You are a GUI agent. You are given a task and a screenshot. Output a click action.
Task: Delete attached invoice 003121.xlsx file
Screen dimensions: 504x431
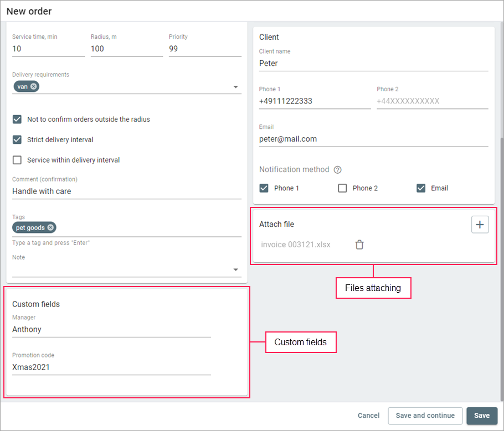[x=359, y=245]
